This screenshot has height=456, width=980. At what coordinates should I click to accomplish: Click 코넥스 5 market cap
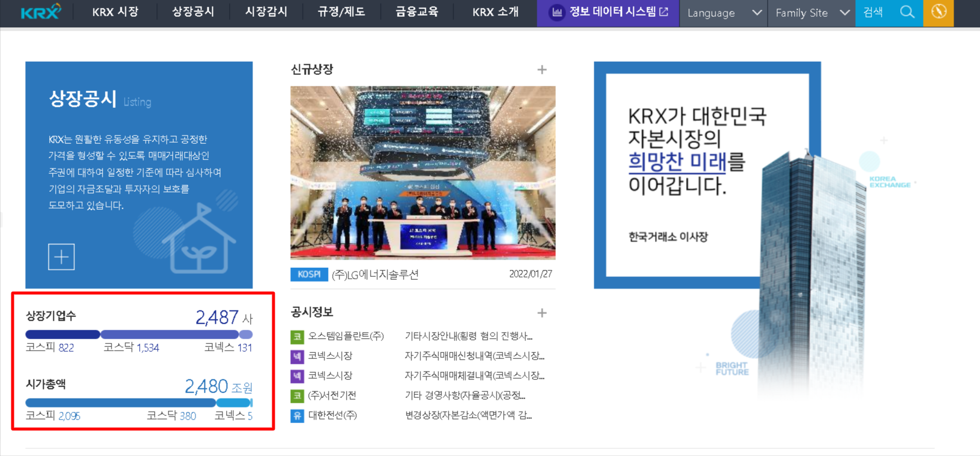[x=233, y=416]
